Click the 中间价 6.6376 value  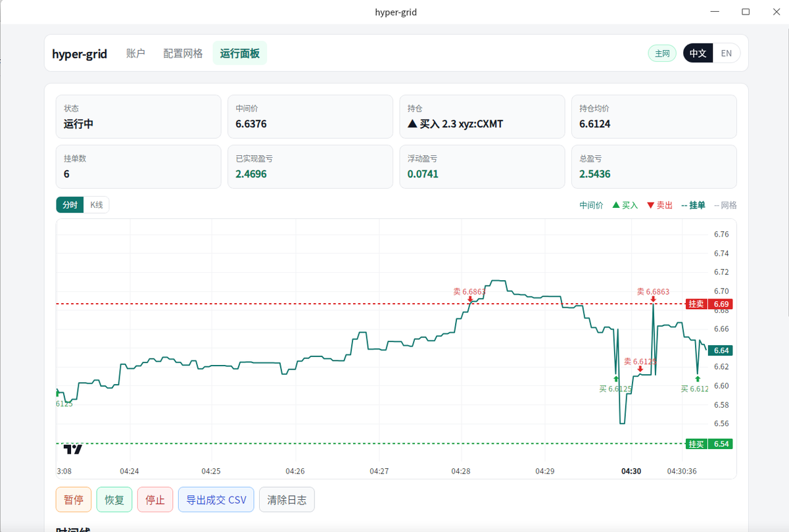pyautogui.click(x=251, y=124)
